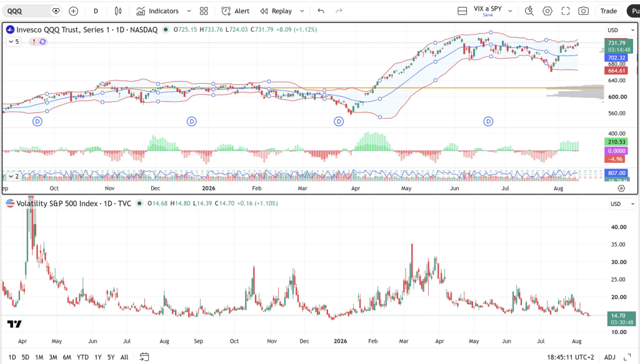Open the QQQ time axis settings gear

(621, 189)
